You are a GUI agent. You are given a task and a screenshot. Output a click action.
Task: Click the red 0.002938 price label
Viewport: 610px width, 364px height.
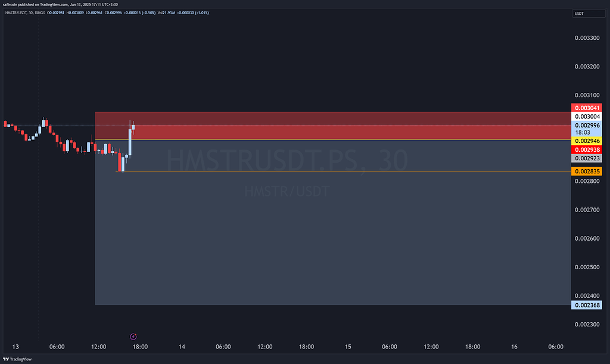587,150
